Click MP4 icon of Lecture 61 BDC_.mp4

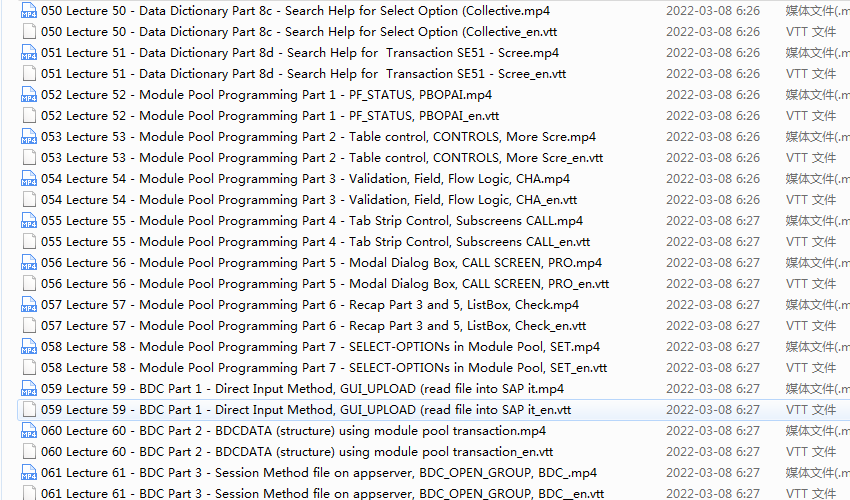pos(29,473)
